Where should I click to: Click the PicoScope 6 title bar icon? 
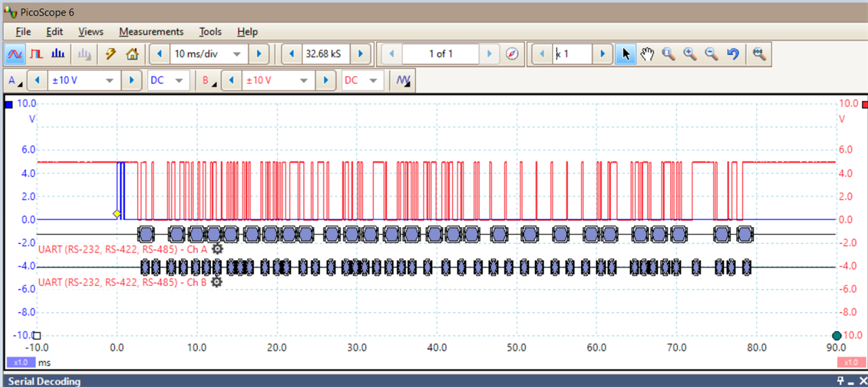[x=10, y=12]
